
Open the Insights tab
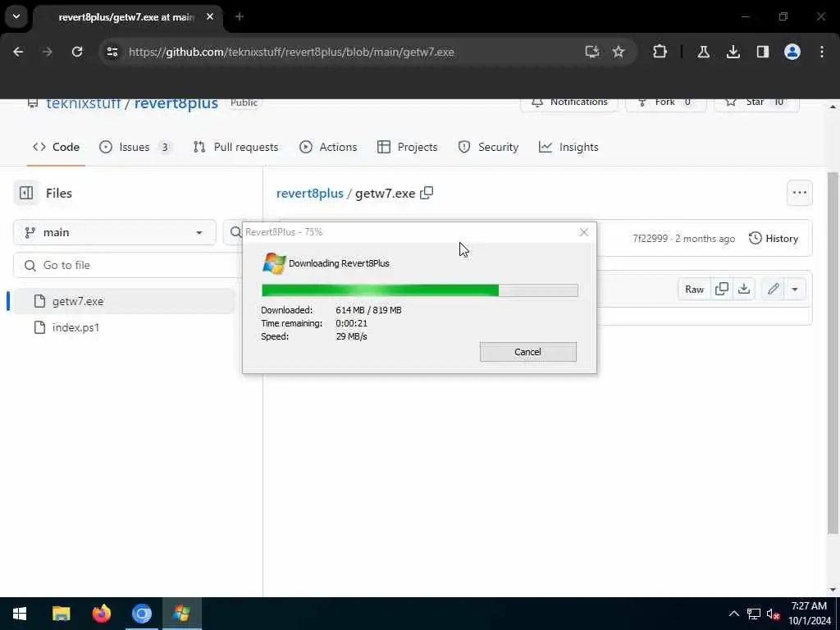pyautogui.click(x=568, y=148)
